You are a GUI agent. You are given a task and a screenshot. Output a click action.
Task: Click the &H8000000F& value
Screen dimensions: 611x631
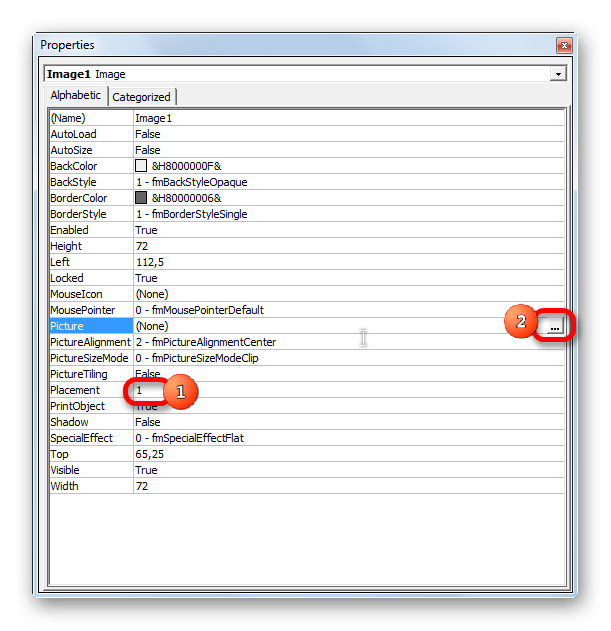[x=186, y=166]
